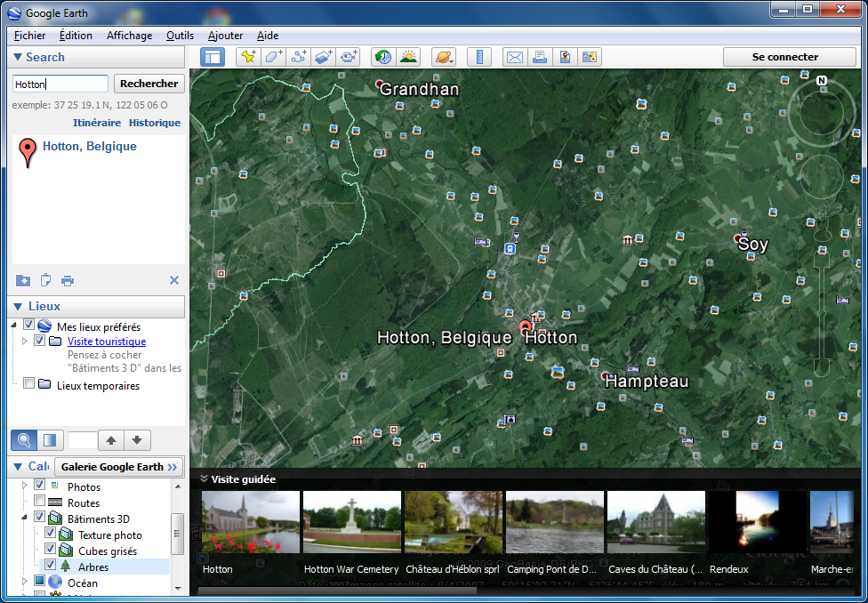Expand the Visite touristique folder node
This screenshot has height=603, width=868.
[x=24, y=342]
